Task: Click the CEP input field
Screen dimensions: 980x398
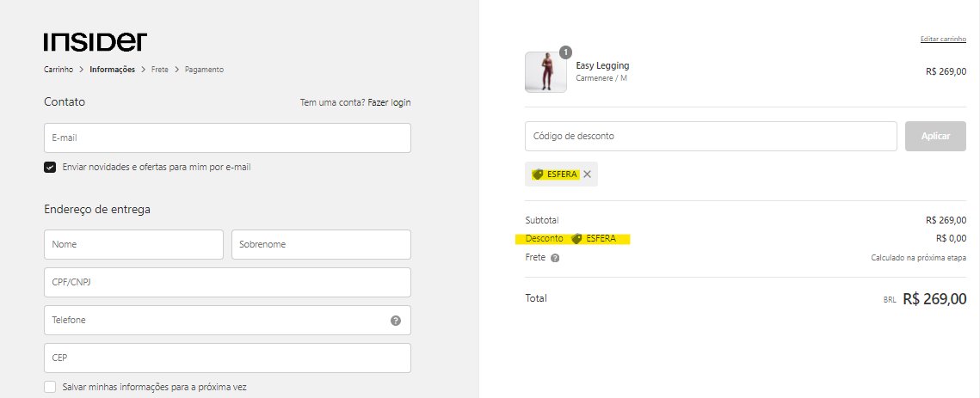Action: pyautogui.click(x=227, y=358)
